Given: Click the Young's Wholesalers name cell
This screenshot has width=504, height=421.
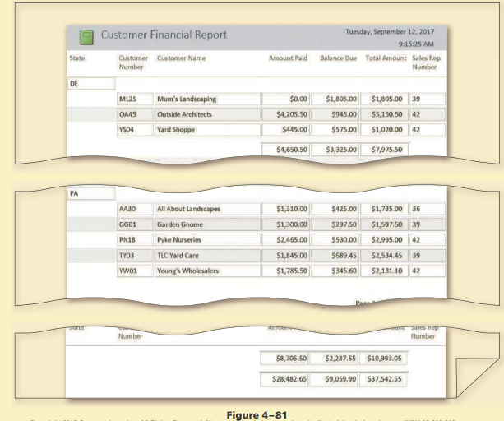Looking at the screenshot, I should pos(207,271).
